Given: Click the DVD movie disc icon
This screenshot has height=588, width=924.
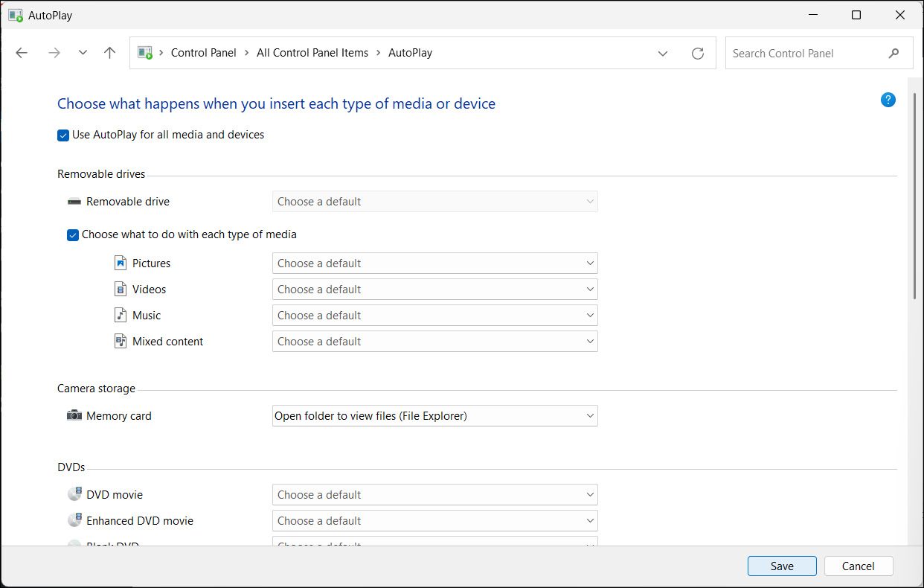Looking at the screenshot, I should (74, 495).
